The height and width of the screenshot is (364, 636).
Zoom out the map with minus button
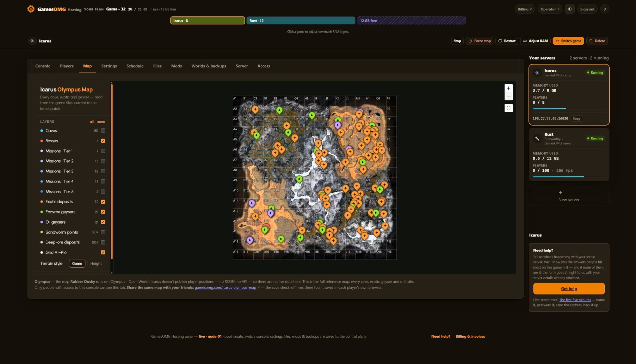coord(508,96)
